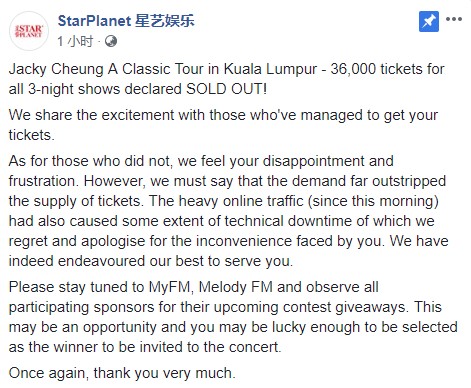Click Jacky Cheung at start of post
The width and height of the screenshot is (471, 388).
(x=56, y=69)
